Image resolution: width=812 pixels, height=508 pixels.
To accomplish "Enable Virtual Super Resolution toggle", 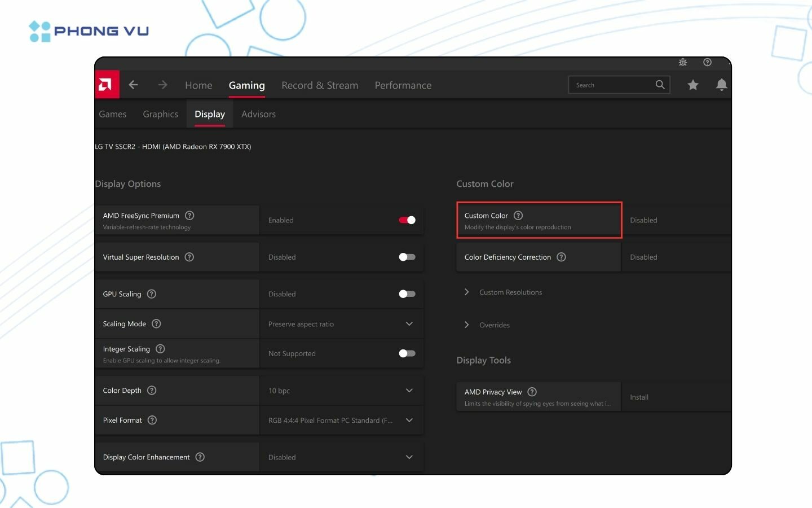I will (x=407, y=257).
